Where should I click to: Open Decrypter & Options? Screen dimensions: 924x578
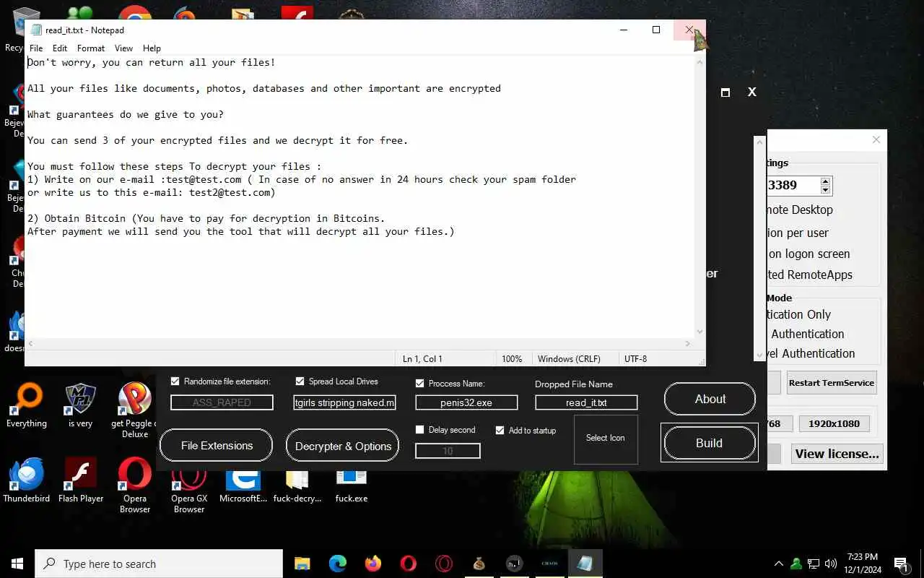tap(343, 446)
